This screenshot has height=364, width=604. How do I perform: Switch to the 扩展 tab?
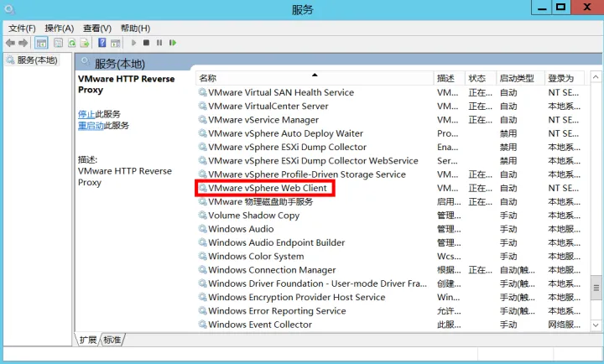click(x=88, y=340)
